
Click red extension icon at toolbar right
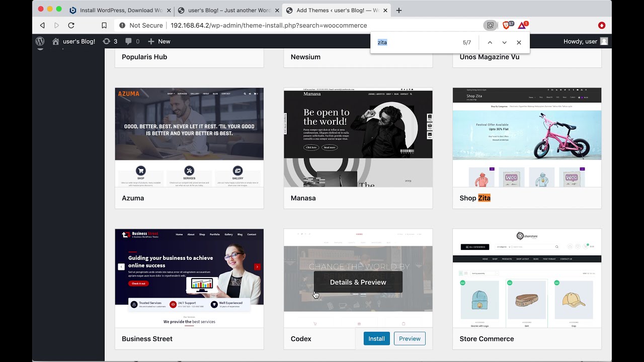(602, 25)
